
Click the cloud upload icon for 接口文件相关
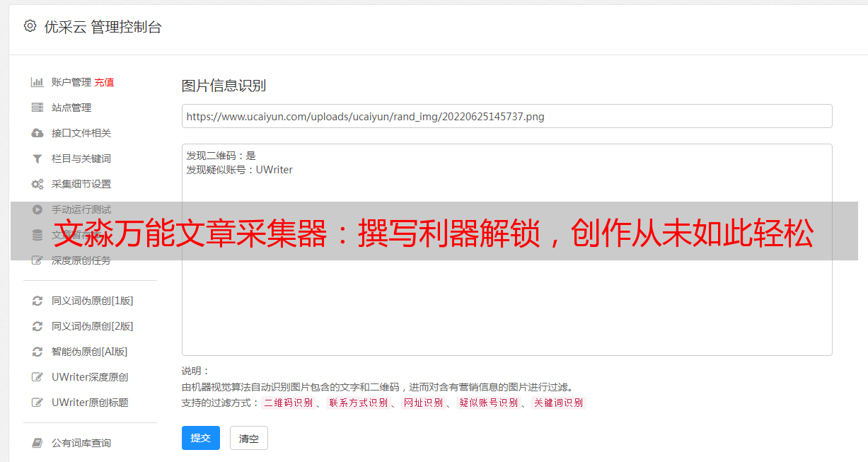[x=37, y=133]
